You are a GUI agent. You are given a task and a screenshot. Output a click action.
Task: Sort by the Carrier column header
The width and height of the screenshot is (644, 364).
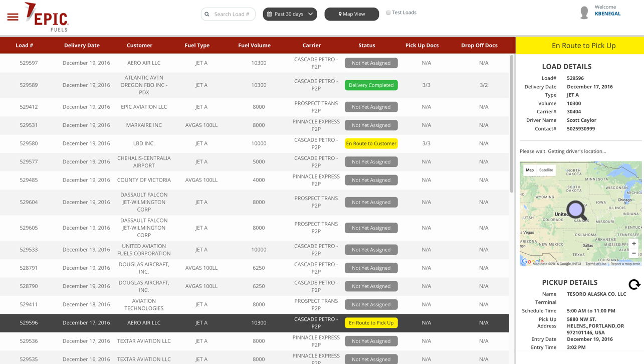312,45
